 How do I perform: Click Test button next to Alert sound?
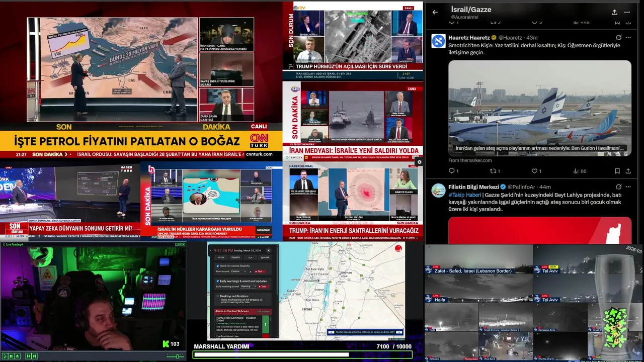(260, 271)
